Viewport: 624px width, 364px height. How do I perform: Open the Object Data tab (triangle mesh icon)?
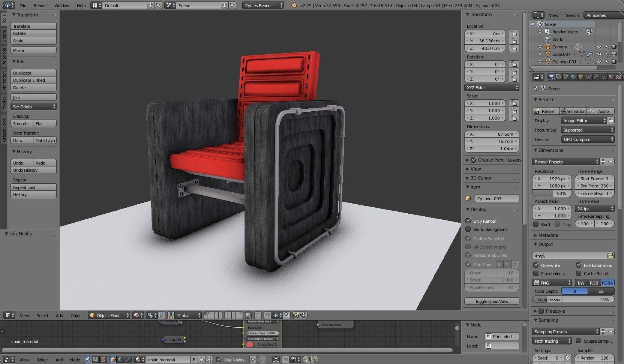pos(603,77)
